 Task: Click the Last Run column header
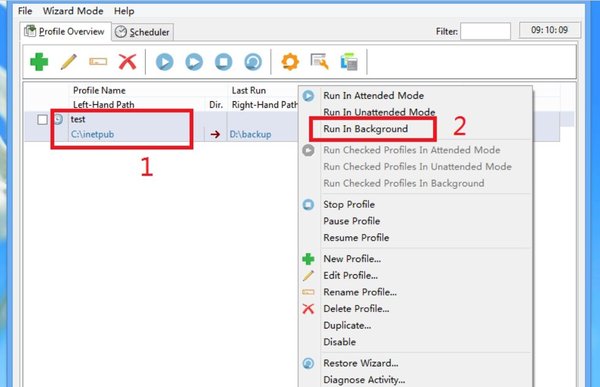249,90
